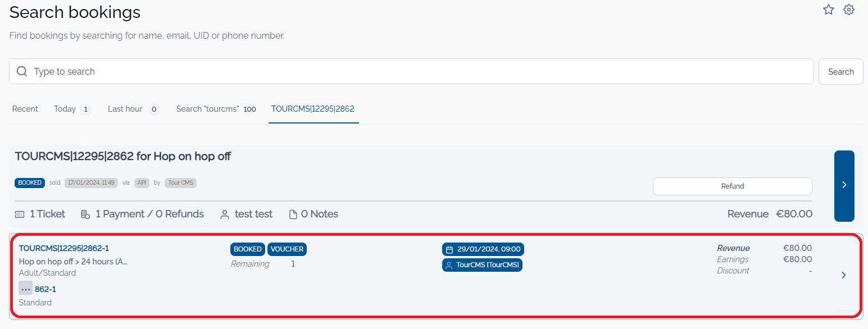Screen dimensions: 868x329
Task: Click the magnifier icon in search field
Action: tap(22, 71)
